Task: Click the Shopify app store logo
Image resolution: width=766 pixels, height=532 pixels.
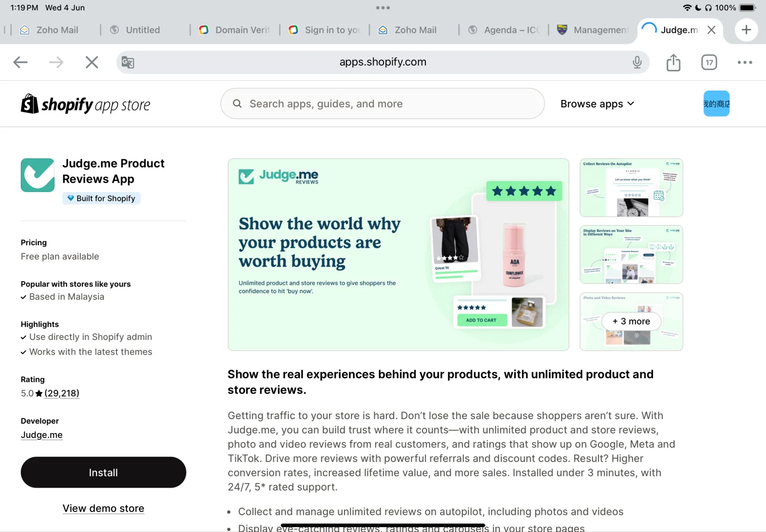Action: tap(86, 104)
